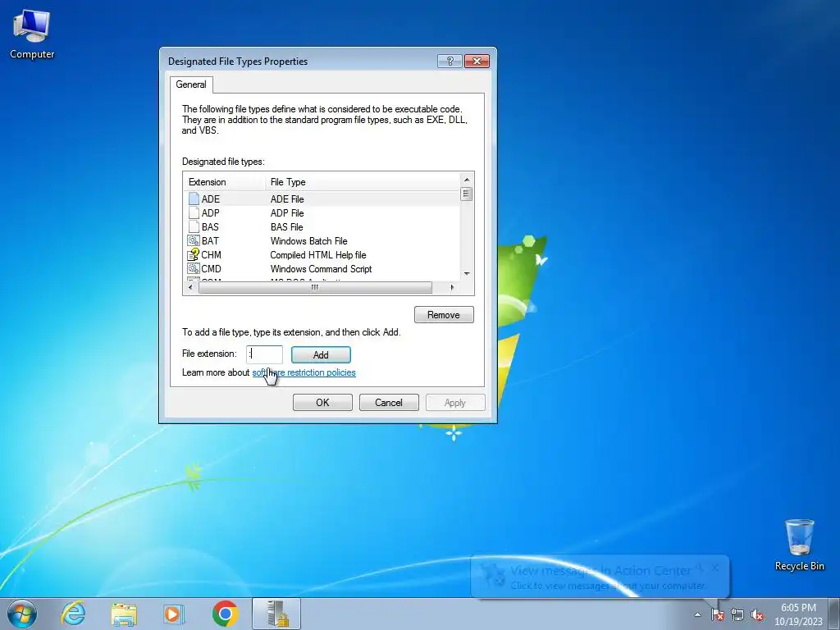Select the security policy app taskbar icon

[x=276, y=614]
